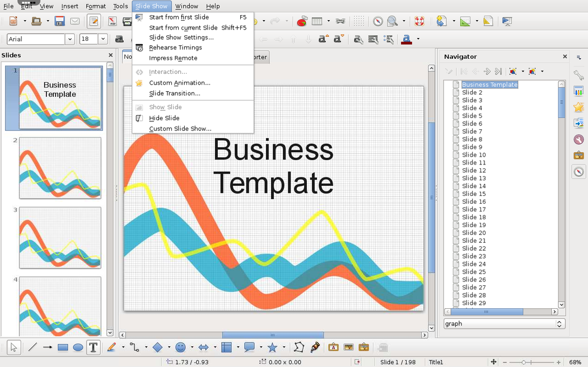
Task: Toggle the Display Grid button
Action: pos(359,22)
